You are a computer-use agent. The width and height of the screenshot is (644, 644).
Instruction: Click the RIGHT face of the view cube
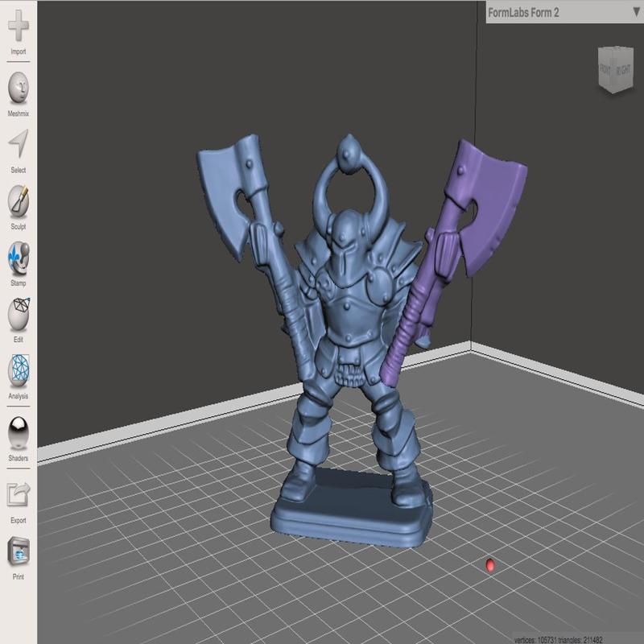pyautogui.click(x=624, y=68)
